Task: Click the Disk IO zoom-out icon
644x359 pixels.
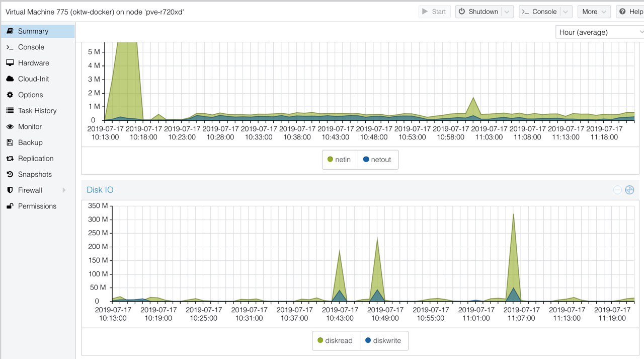Action: (x=617, y=190)
